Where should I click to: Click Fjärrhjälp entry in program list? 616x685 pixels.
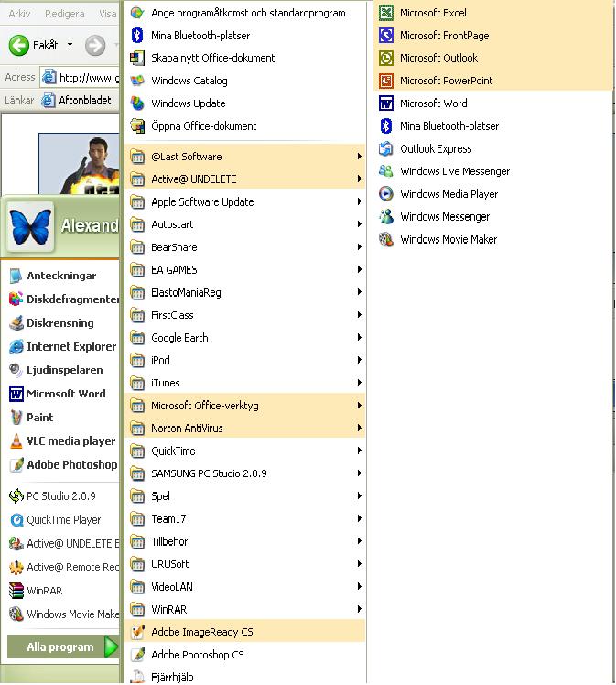pos(245,676)
